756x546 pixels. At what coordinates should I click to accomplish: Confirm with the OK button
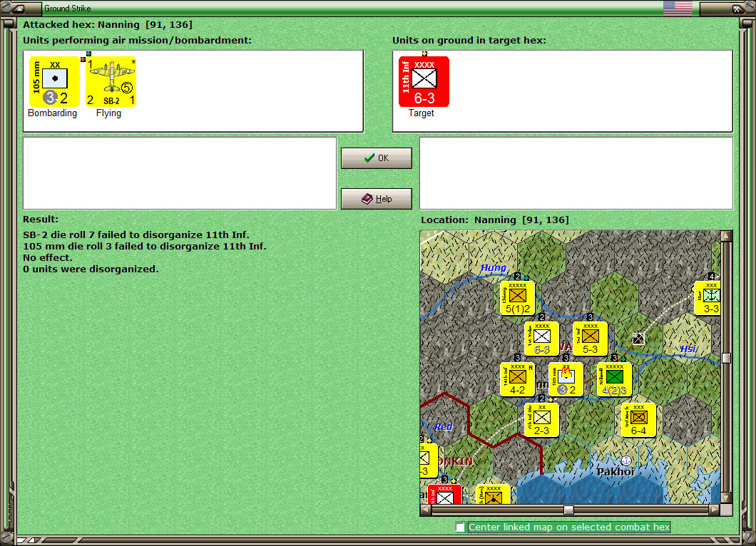click(x=377, y=158)
